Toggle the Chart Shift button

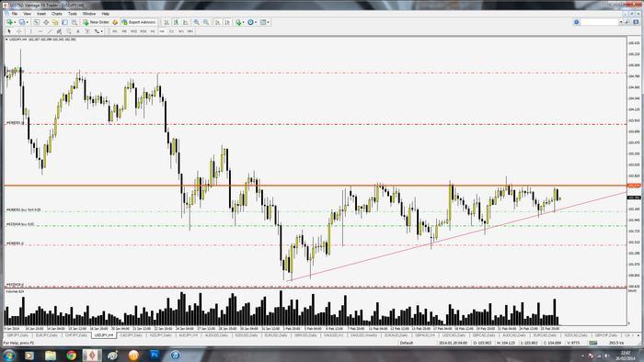226,22
